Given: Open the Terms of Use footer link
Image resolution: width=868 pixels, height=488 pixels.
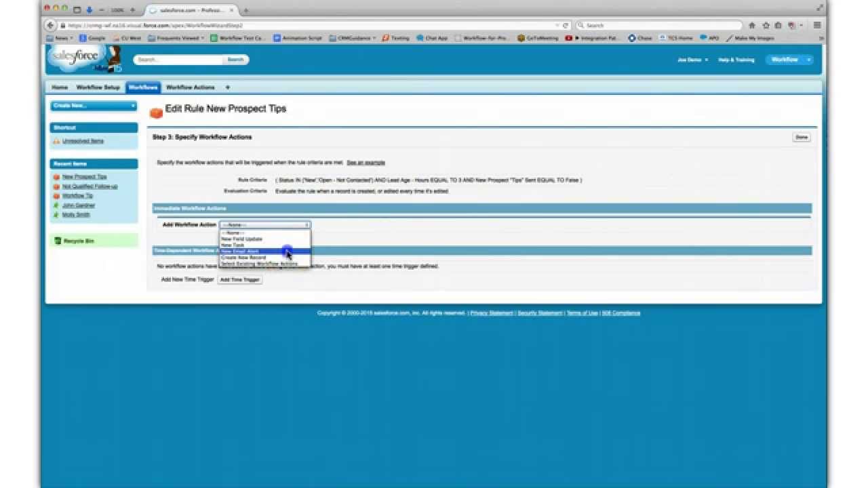Looking at the screenshot, I should coord(582,313).
